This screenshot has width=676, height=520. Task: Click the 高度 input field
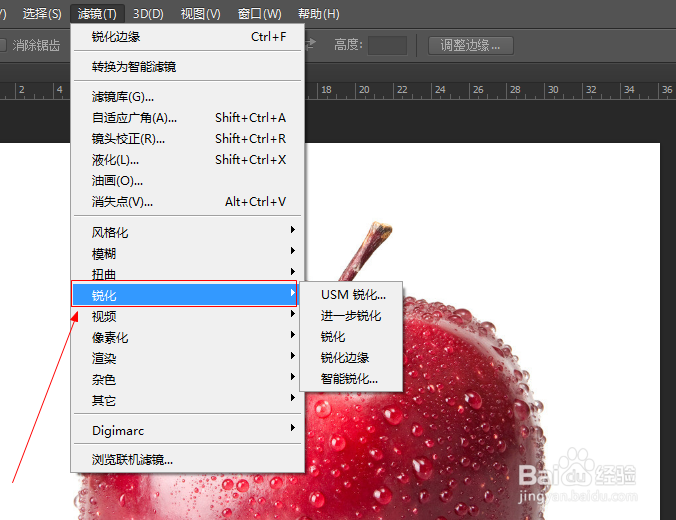(387, 45)
